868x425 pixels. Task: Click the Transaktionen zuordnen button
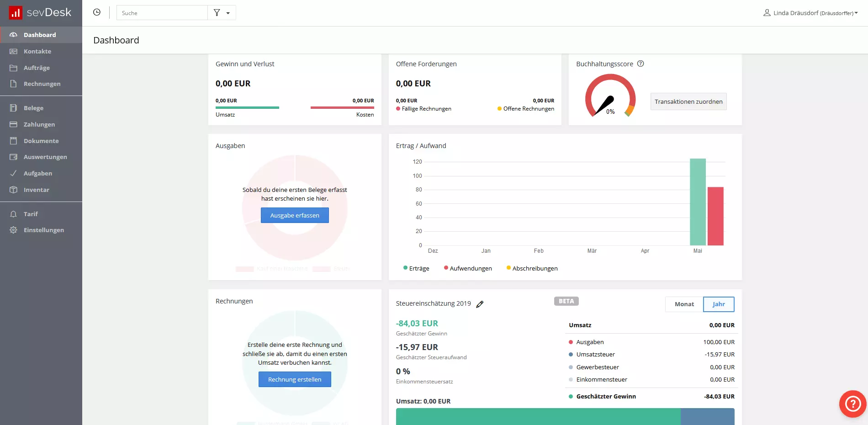688,101
